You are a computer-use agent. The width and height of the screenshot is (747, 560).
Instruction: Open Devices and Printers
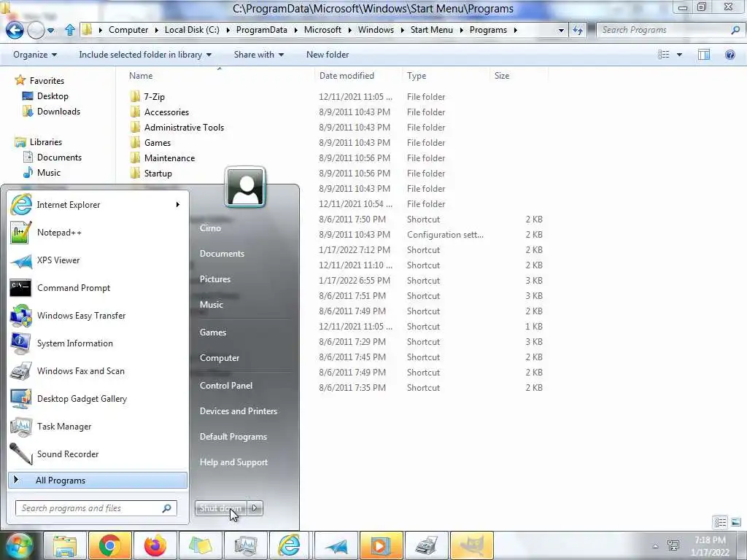click(239, 411)
